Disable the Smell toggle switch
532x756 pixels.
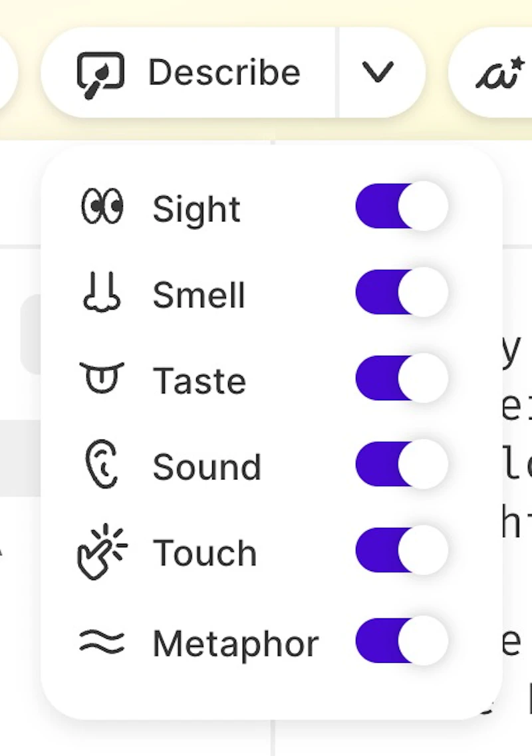point(402,292)
